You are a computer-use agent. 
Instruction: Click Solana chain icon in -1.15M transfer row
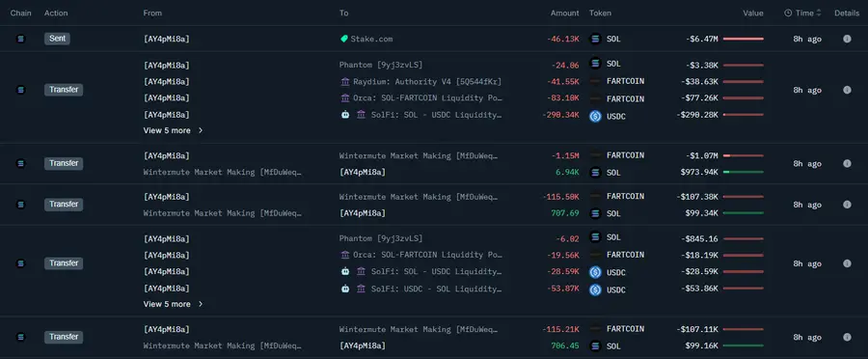tap(20, 163)
